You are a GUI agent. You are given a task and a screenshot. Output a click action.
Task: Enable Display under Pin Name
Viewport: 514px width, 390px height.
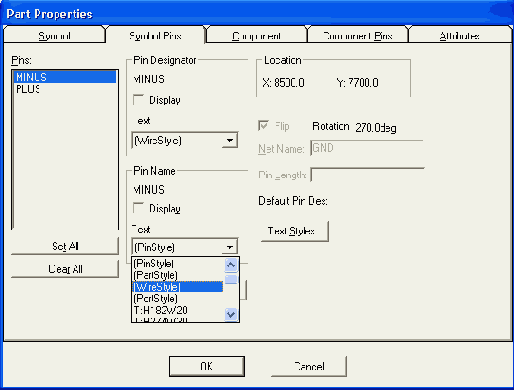138,208
